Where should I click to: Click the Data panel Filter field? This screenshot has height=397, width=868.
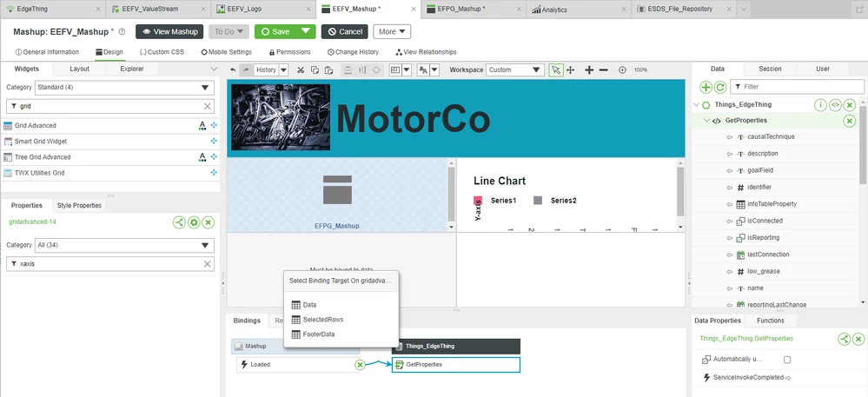pos(797,87)
